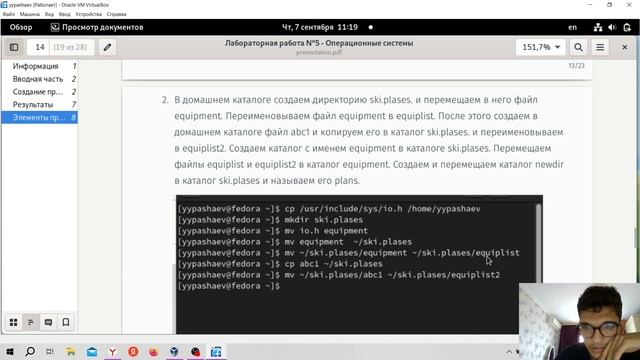
Task: Open the 151,7% zoom dropdown
Action: [541, 47]
